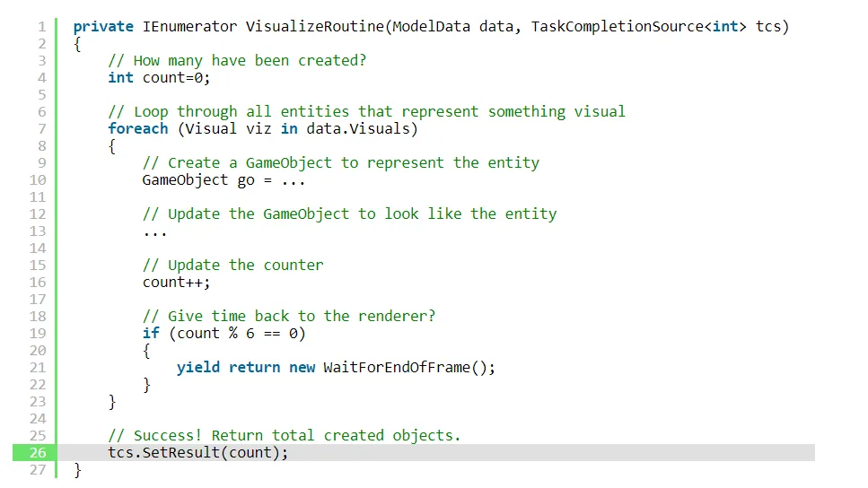Viewport: 868px width, 488px height.
Task: Click the foreach keyword on line 7
Action: pyautogui.click(x=138, y=129)
